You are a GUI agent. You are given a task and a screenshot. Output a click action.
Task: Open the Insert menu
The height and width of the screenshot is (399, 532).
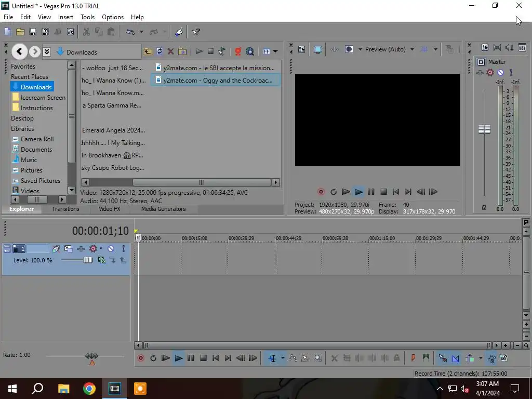pos(65,17)
